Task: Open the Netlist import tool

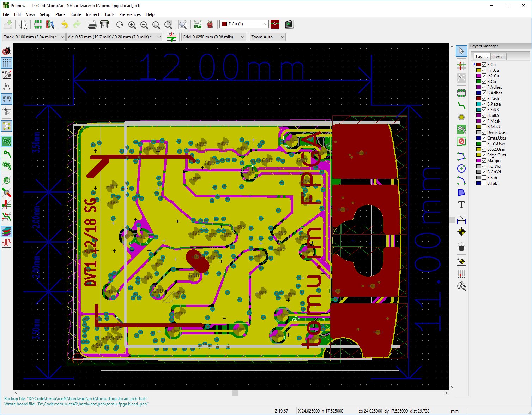Action: tap(198, 24)
